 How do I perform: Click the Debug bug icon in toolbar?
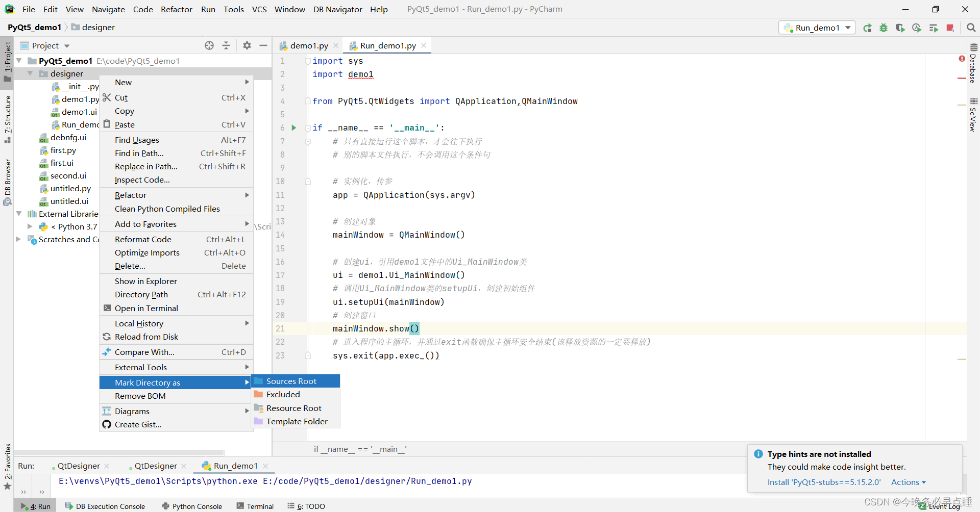[x=884, y=28]
